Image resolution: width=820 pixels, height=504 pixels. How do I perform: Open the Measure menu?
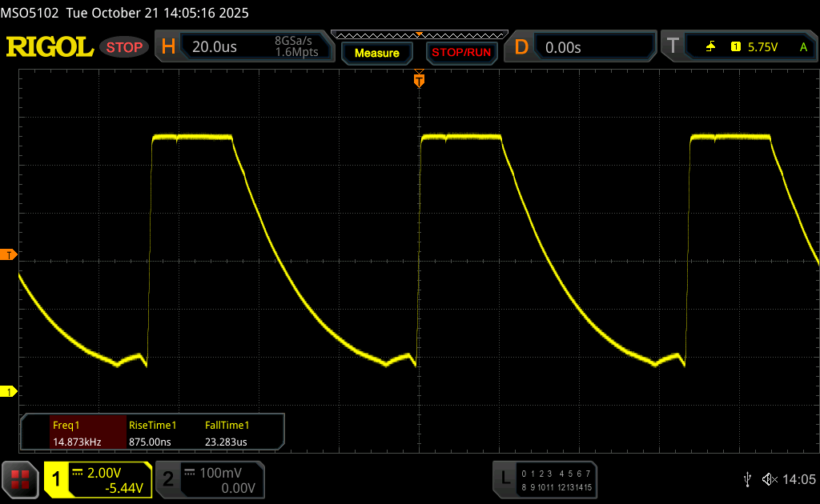(x=376, y=53)
